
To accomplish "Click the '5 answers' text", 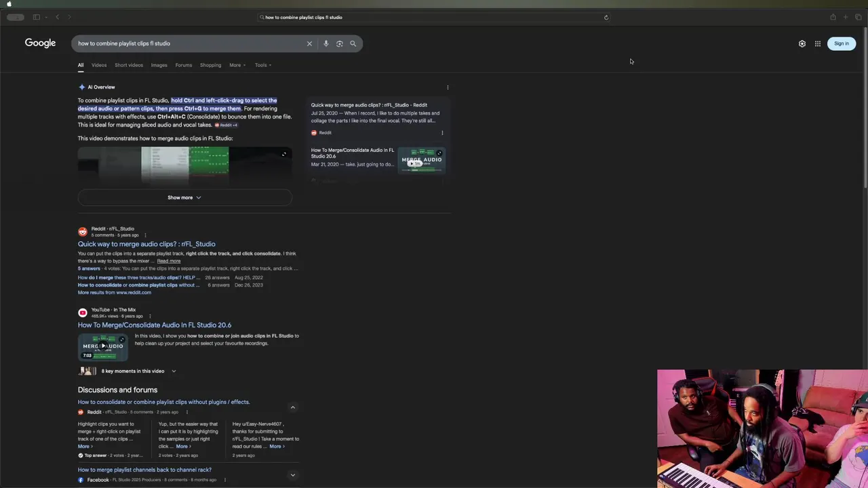I will tap(89, 268).
